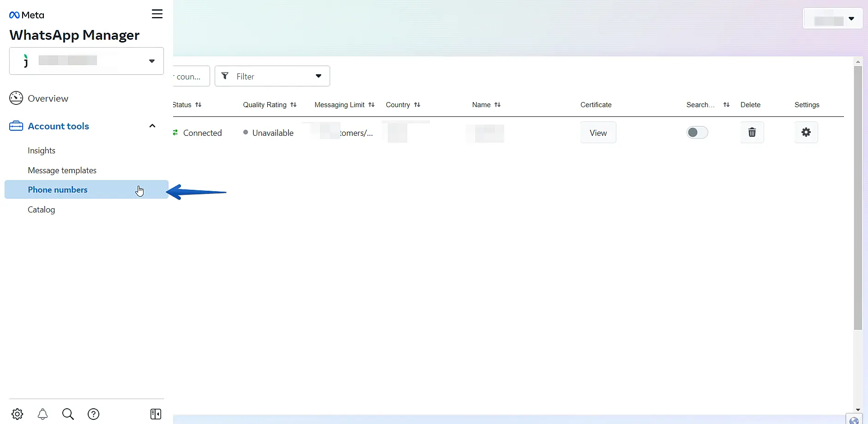Open settings gear in bottom sidebar
The height and width of the screenshot is (424, 868).
click(18, 414)
